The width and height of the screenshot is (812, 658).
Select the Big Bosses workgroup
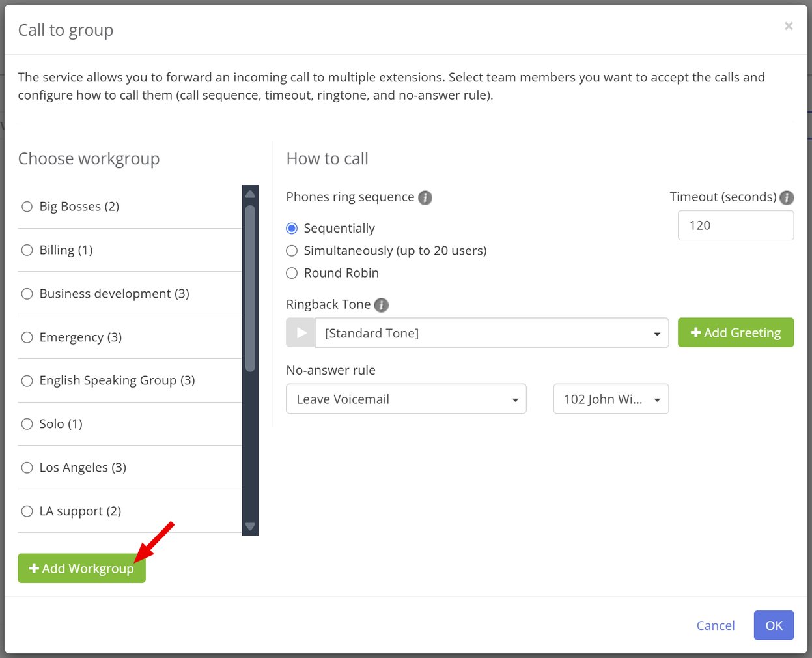tap(27, 207)
